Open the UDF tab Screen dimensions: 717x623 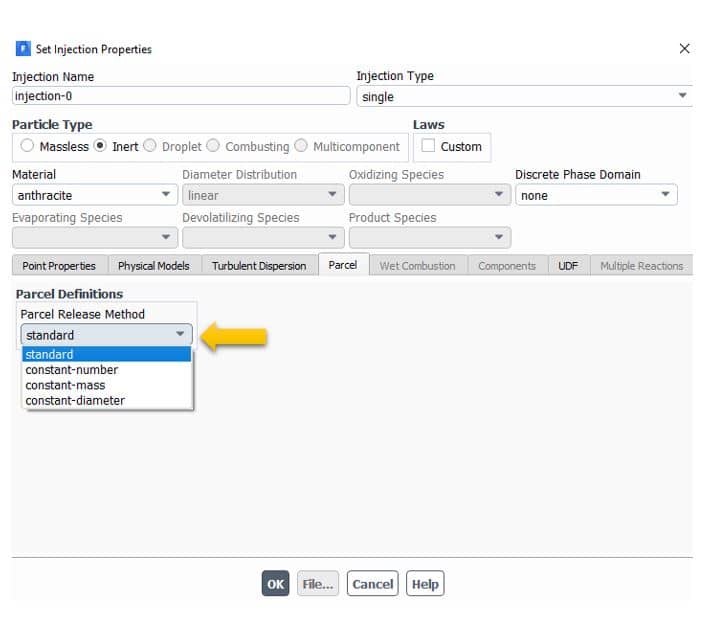pos(568,266)
